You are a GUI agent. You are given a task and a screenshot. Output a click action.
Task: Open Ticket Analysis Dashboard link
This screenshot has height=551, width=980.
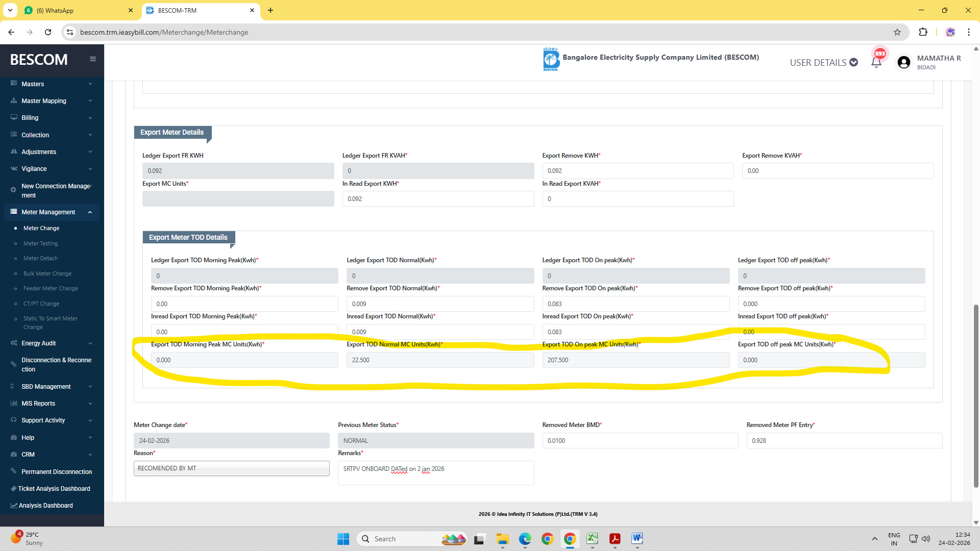click(x=54, y=488)
